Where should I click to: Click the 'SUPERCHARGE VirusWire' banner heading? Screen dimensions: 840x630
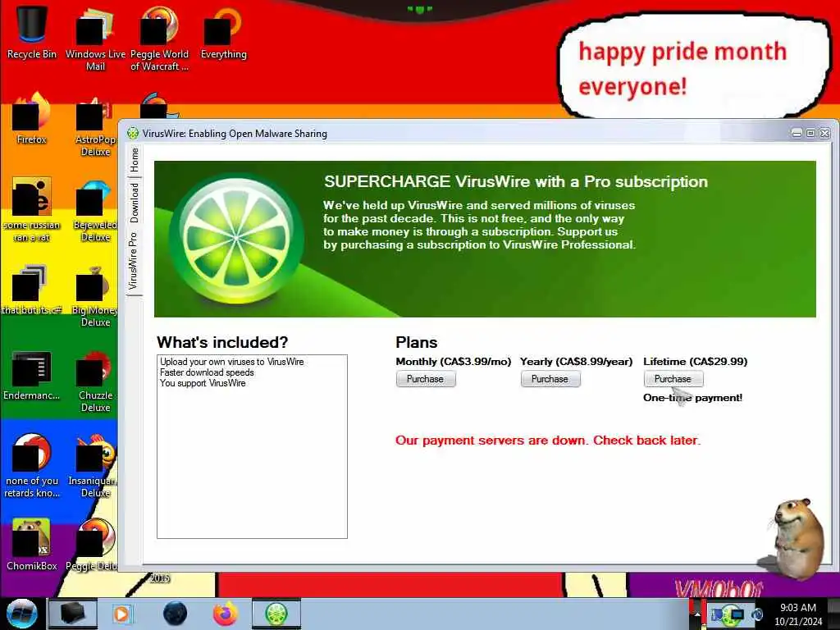tap(515, 181)
